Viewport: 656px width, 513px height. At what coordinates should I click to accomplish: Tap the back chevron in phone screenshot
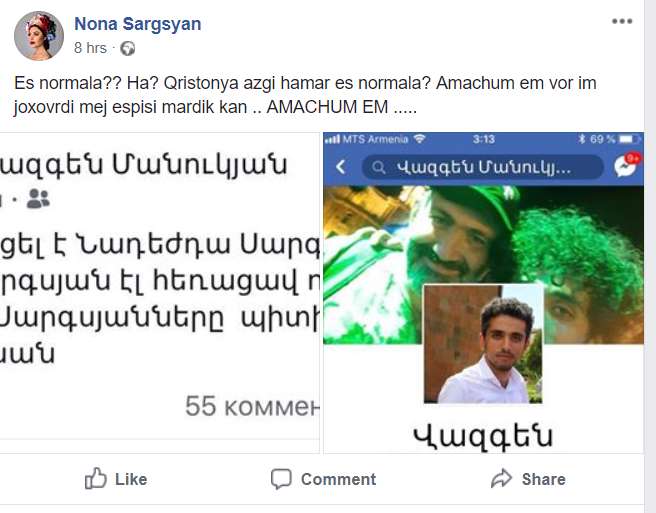(x=341, y=167)
